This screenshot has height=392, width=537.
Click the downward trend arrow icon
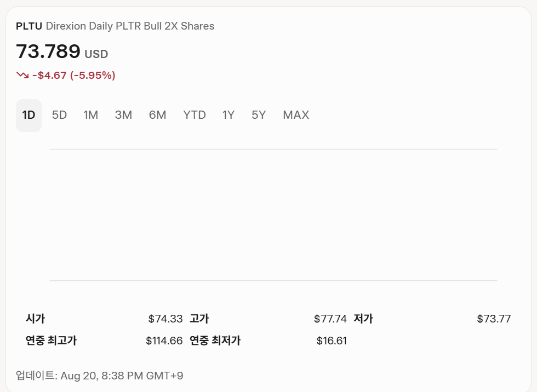point(22,75)
